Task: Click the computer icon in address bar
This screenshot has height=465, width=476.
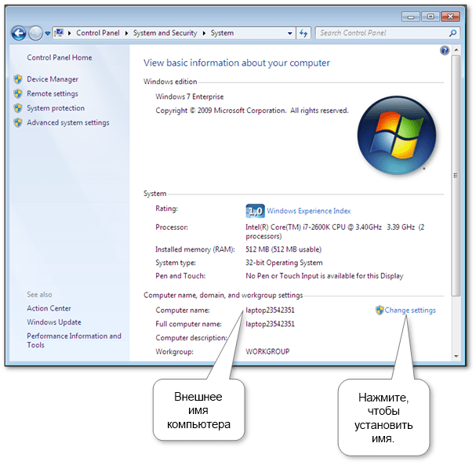Action: coord(59,33)
